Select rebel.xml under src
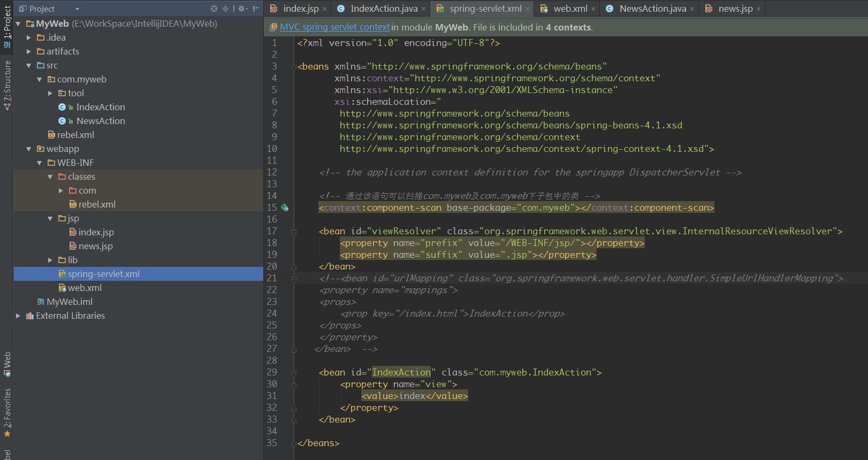Viewport: 868px width, 460px height. coord(75,135)
